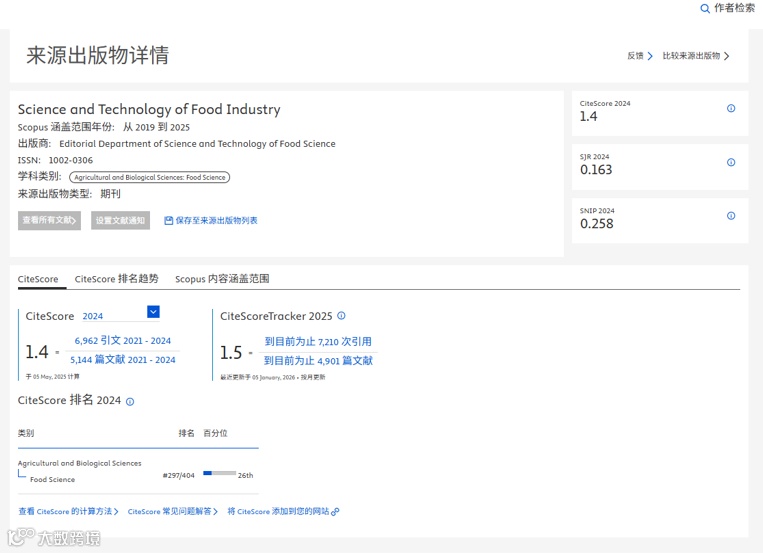The width and height of the screenshot is (763, 553).
Task: Click 排名 column header
Action: click(186, 433)
